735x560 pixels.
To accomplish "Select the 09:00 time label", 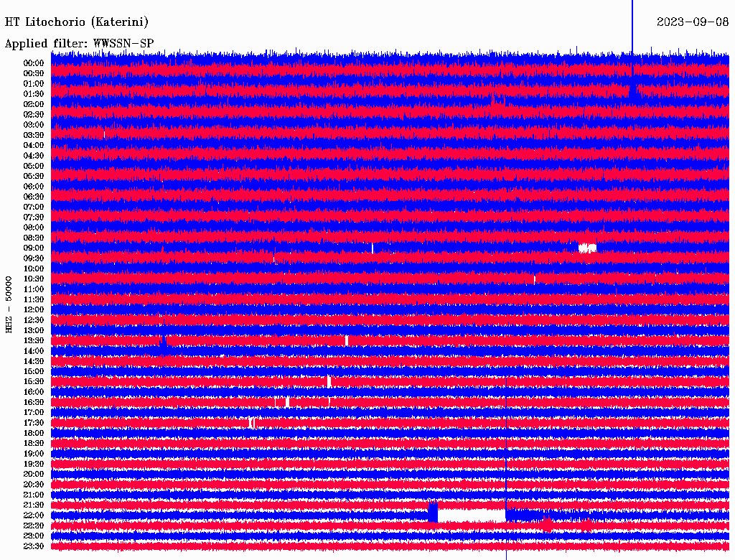I will [x=34, y=248].
